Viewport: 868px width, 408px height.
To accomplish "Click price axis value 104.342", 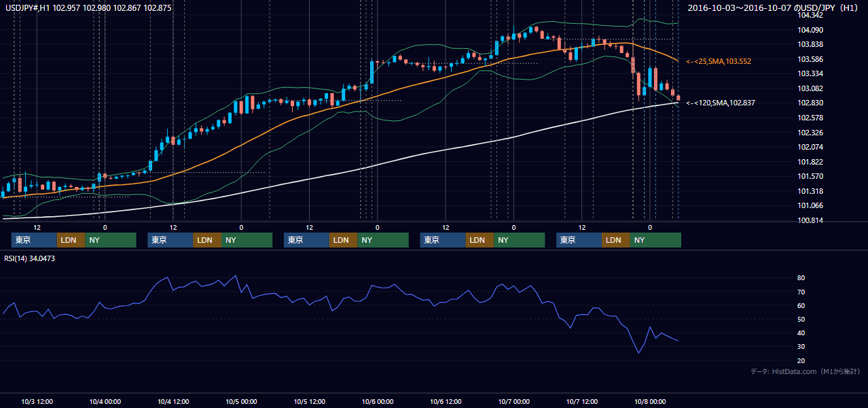I will (x=811, y=15).
